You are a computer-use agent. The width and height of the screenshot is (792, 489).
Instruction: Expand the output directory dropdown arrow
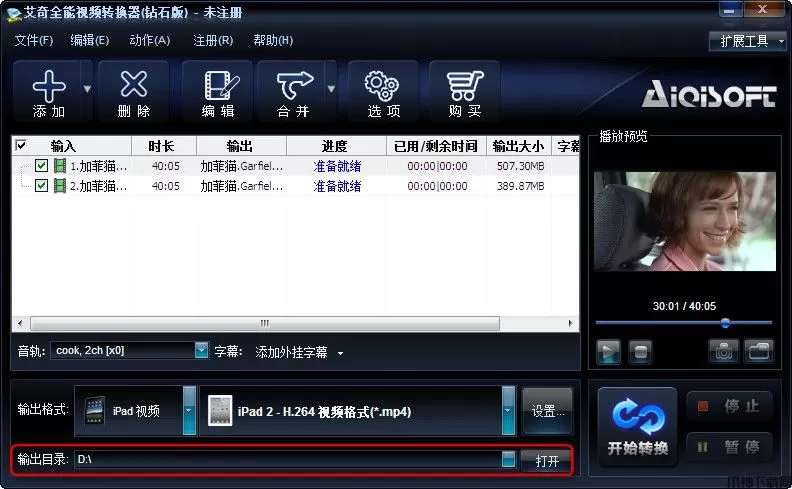coord(509,459)
